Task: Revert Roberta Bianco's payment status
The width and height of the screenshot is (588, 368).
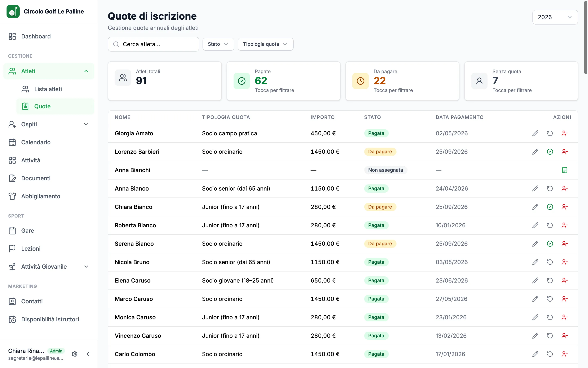Action: [550, 225]
